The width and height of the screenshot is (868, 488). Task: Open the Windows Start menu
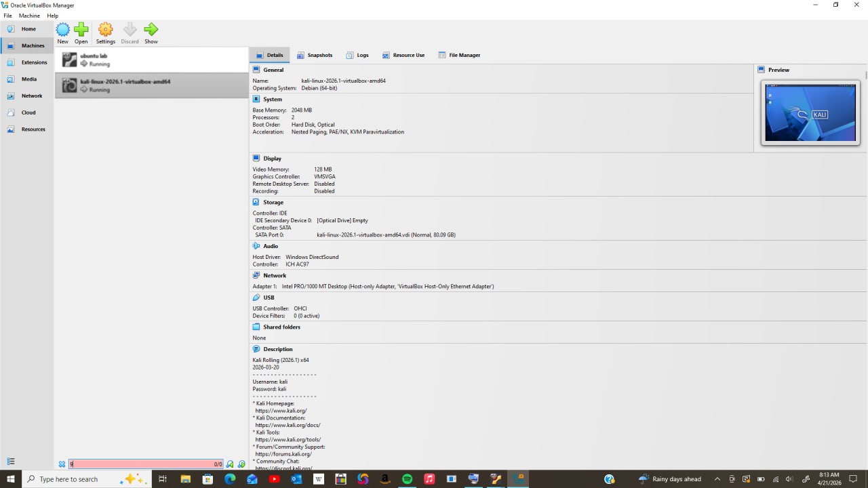(11, 479)
